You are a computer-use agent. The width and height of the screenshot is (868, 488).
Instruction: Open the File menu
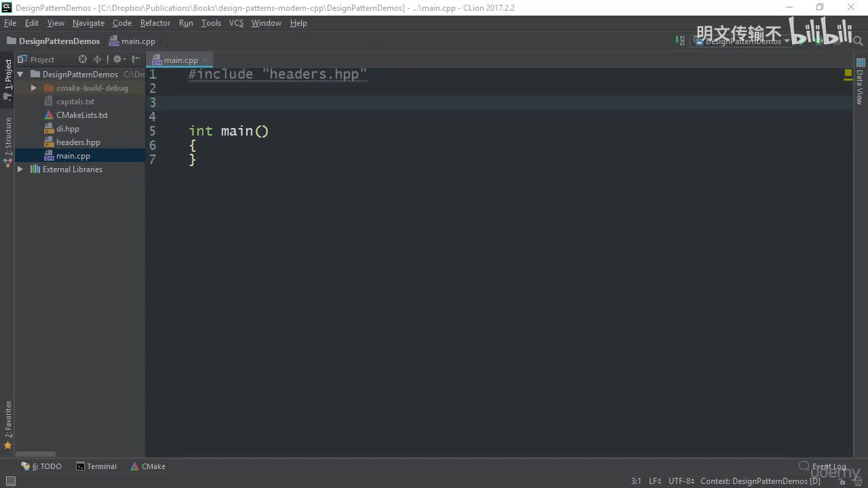(10, 23)
